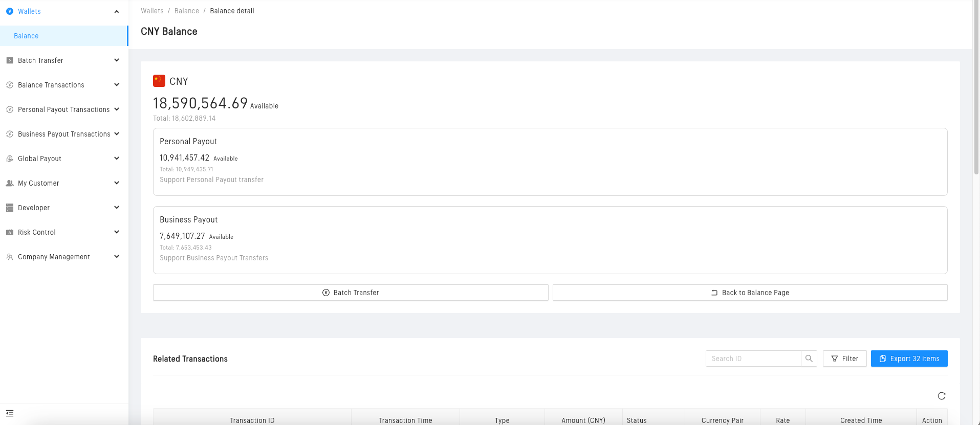Expand the Balance Transactions chevron
The image size is (980, 425).
117,85
